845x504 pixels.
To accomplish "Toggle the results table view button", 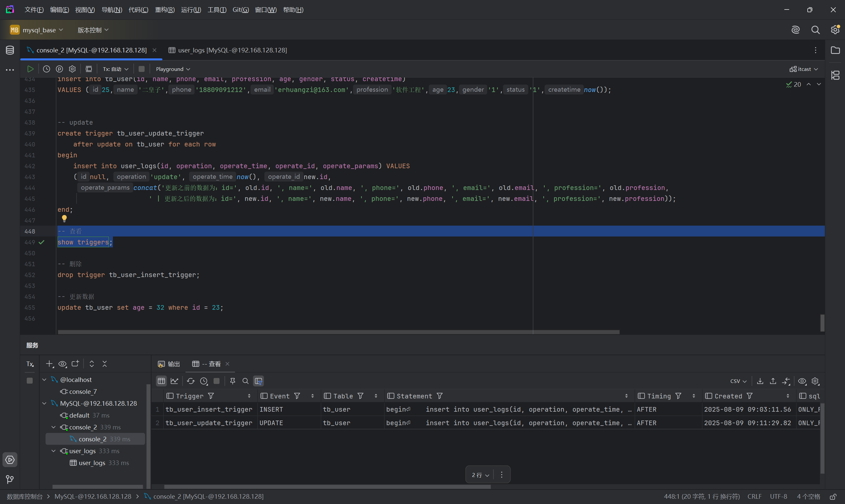I will (x=161, y=381).
